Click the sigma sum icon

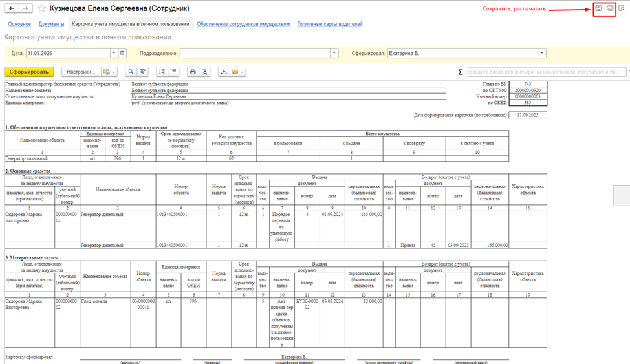coord(461,72)
